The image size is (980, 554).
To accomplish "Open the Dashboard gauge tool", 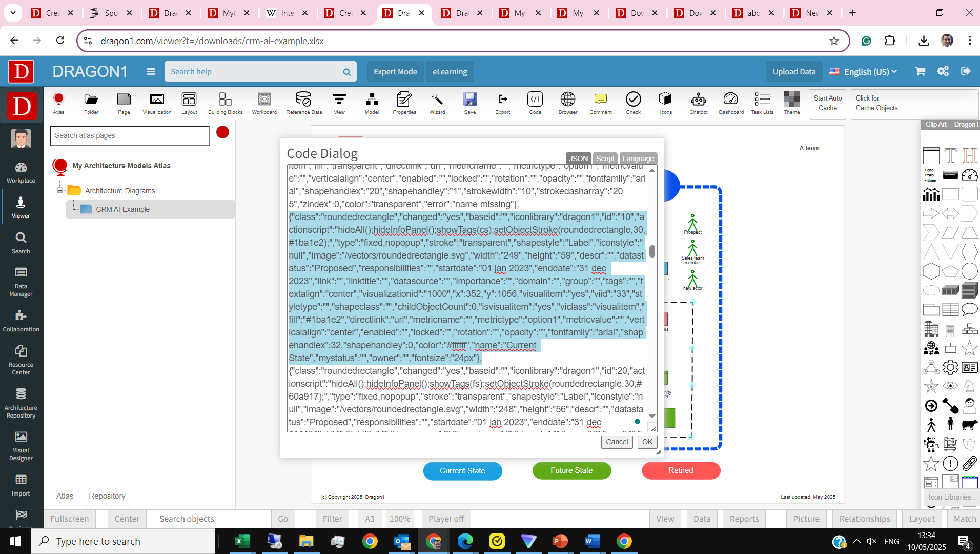I will 731,103.
